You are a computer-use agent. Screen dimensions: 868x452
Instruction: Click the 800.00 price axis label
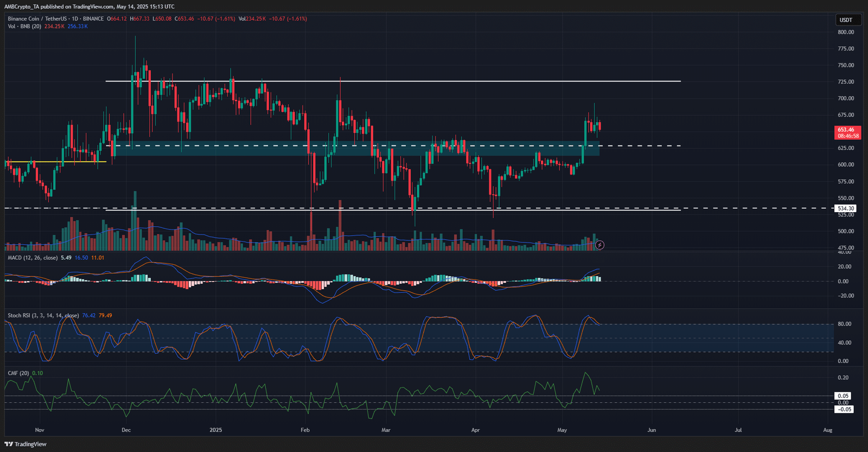846,32
